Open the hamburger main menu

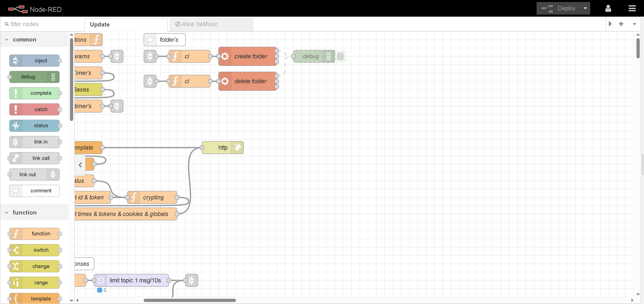(x=632, y=9)
